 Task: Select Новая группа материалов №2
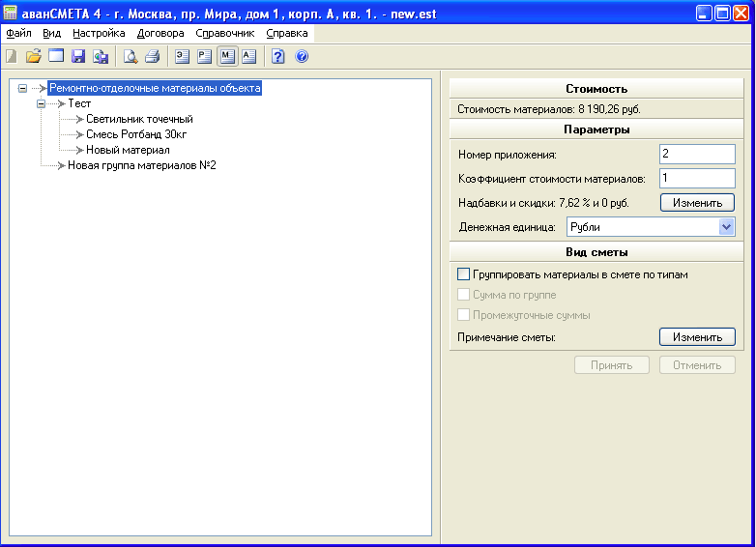[x=142, y=165]
